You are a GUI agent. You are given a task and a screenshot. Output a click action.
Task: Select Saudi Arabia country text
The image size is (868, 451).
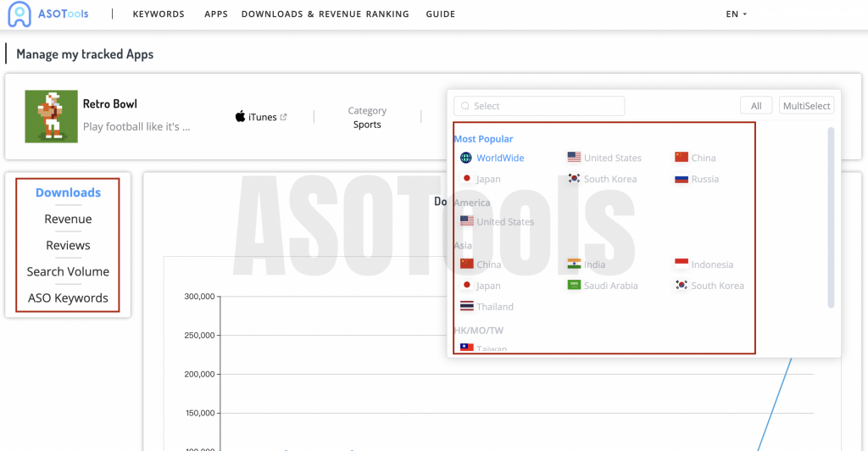pos(610,286)
